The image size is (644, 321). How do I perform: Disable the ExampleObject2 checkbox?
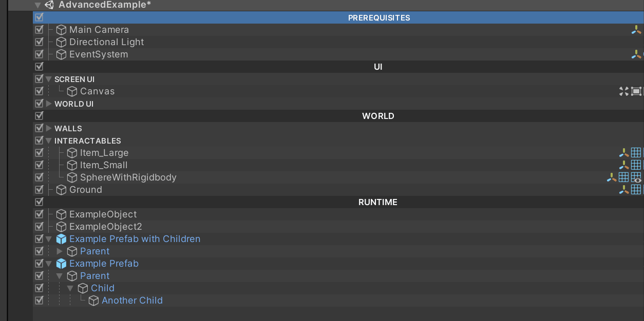point(39,227)
